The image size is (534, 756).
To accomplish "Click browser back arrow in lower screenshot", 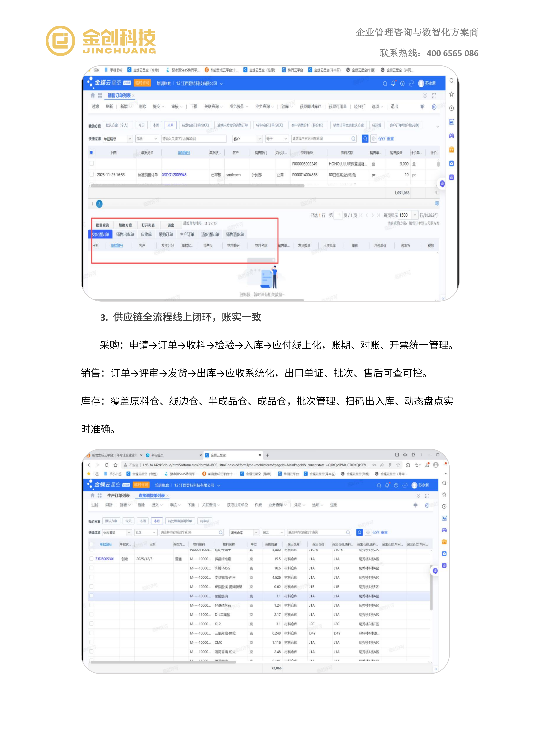I will tap(88, 465).
